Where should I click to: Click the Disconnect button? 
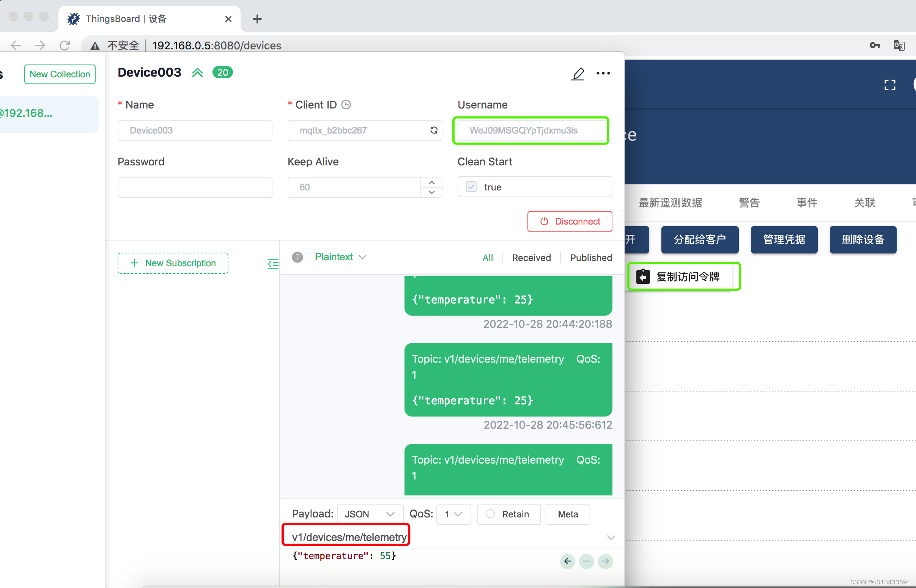pos(570,222)
